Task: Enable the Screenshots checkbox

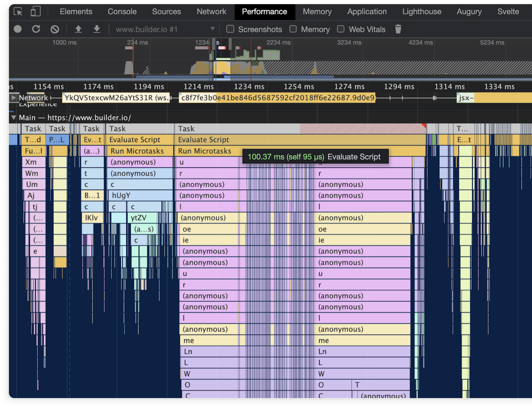Action: pyautogui.click(x=230, y=29)
